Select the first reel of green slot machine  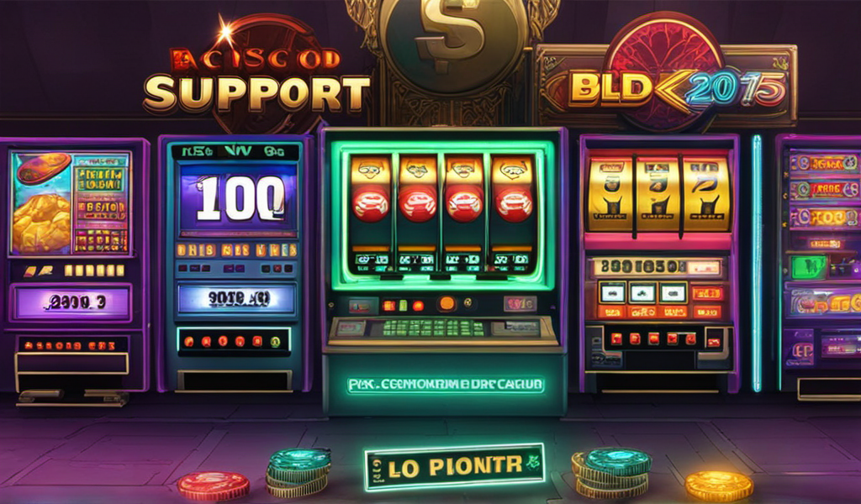pos(370,213)
